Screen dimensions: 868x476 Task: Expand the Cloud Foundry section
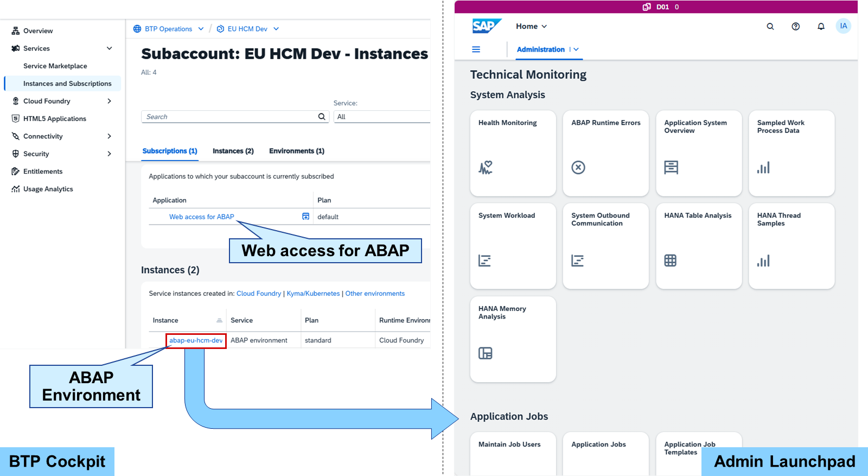coord(110,101)
